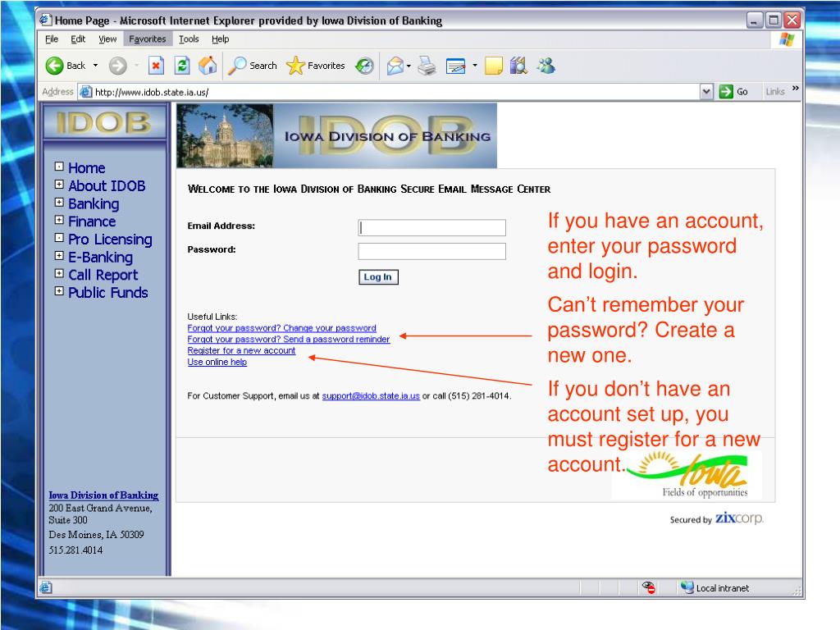
Task: Stop page loading with red X icon
Action: [156, 66]
